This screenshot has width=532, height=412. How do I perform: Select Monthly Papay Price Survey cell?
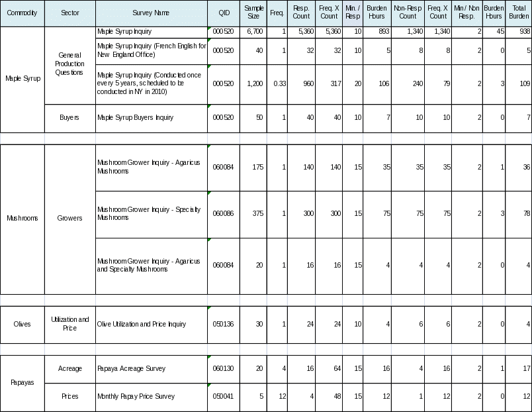pyautogui.click(x=152, y=397)
